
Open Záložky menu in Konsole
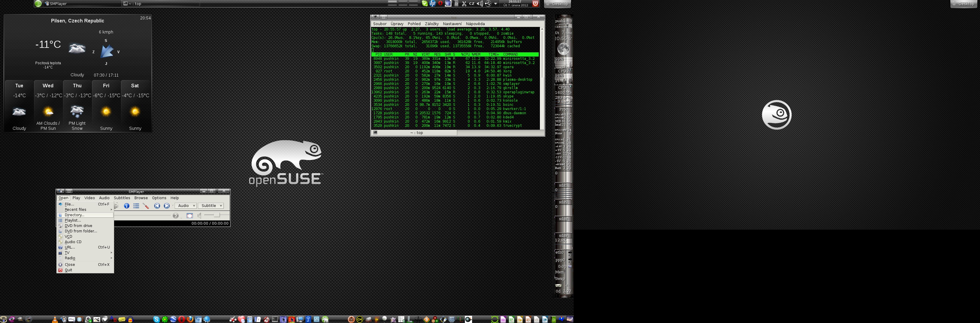point(431,24)
